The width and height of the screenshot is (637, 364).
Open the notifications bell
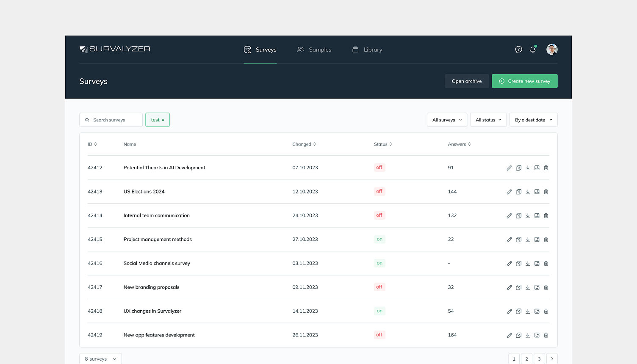[x=533, y=50]
